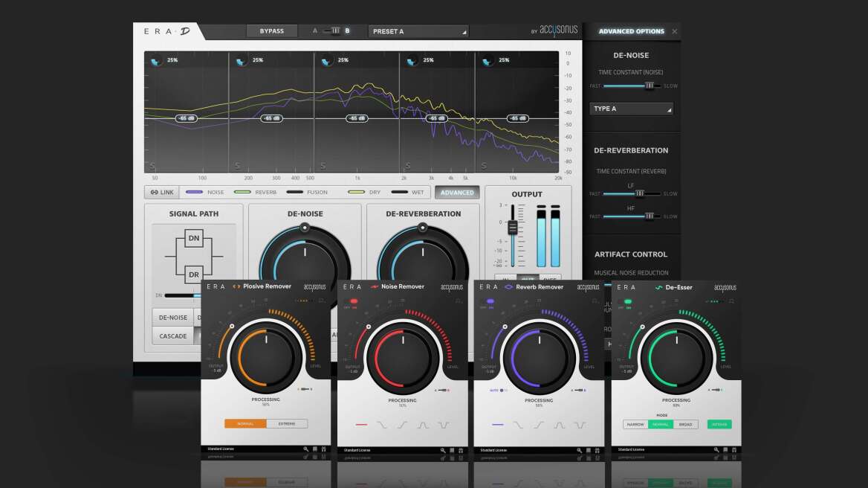Select the high-pass filter shape in Noise Remover
Viewport: 868px width, 488px height.
click(x=402, y=425)
